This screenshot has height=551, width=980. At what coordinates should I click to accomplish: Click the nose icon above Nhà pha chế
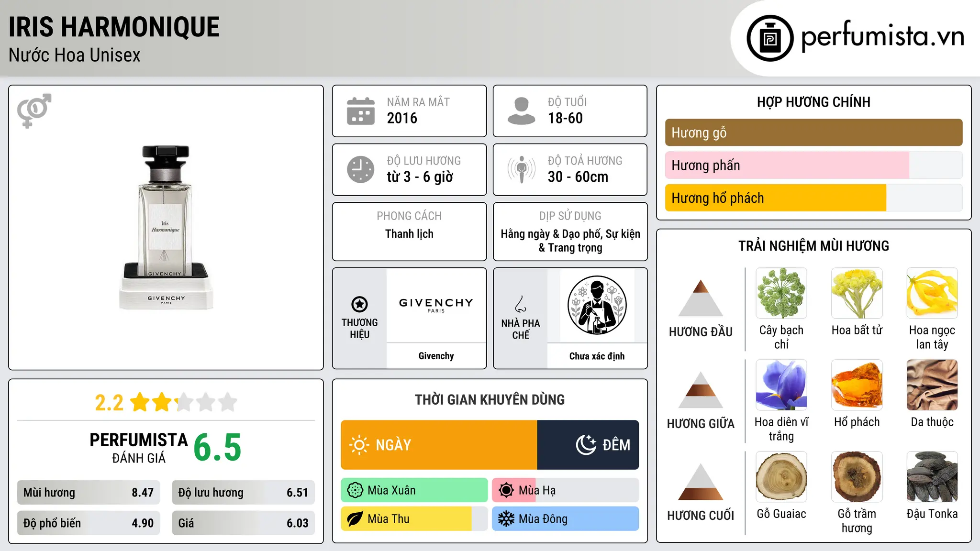tap(521, 304)
